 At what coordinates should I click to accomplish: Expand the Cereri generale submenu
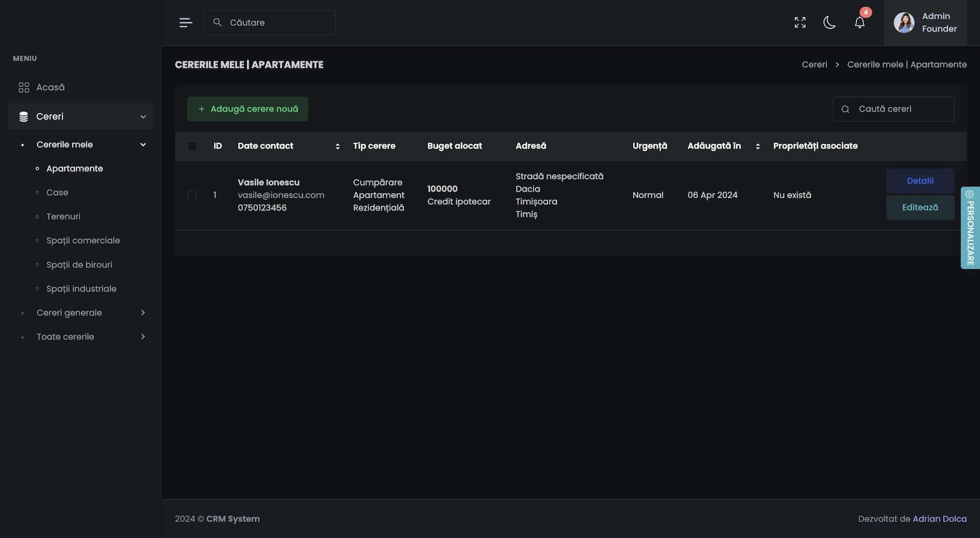pyautogui.click(x=143, y=313)
